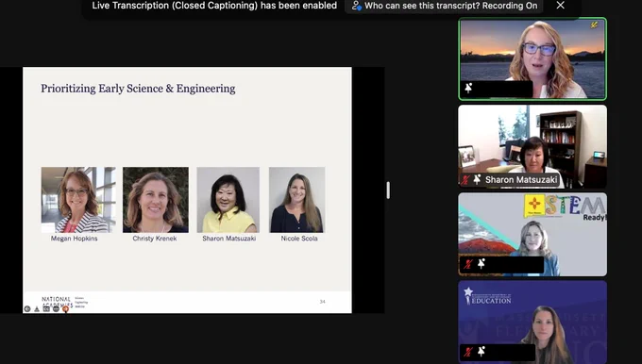Click slide title "Prioritizing Early Science & Engineering"
The height and width of the screenshot is (364, 642).
(x=138, y=89)
